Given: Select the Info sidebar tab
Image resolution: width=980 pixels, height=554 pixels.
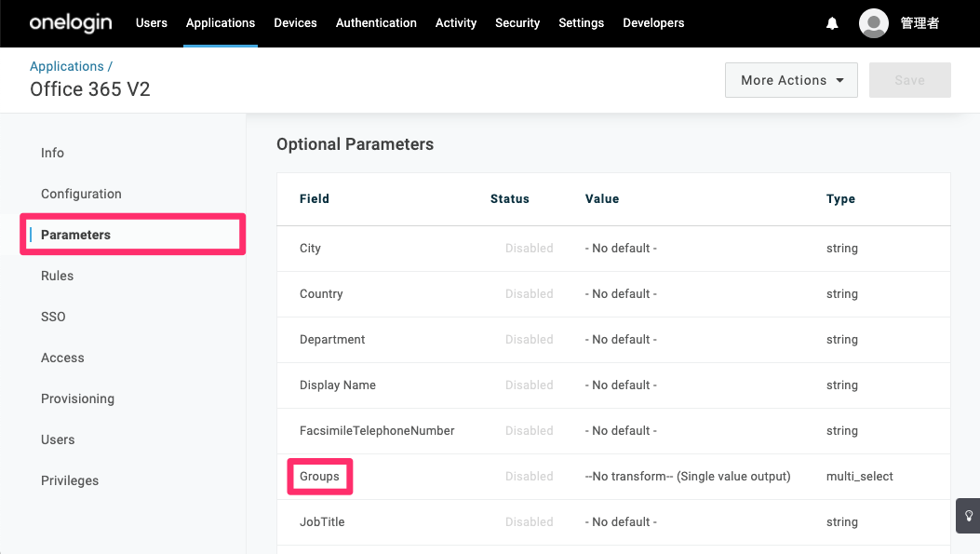Looking at the screenshot, I should point(52,153).
